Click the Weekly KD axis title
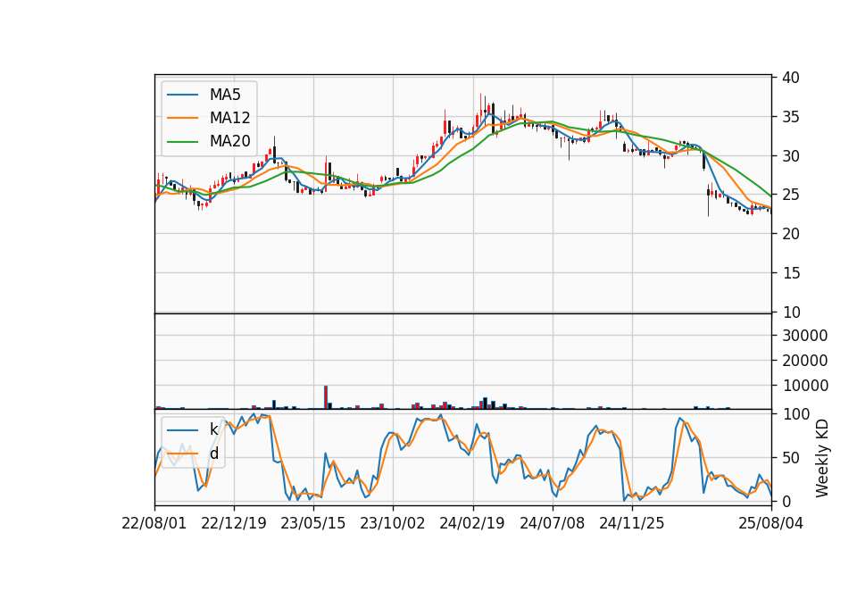857x616 pixels. click(x=822, y=458)
